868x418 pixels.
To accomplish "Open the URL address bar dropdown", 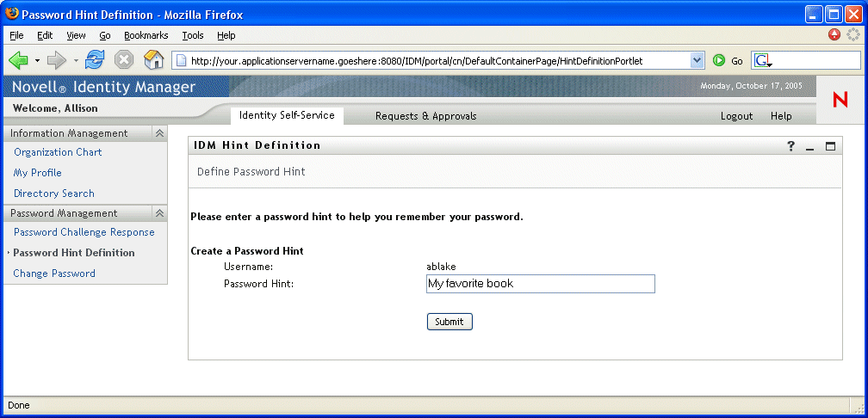I will tap(697, 61).
